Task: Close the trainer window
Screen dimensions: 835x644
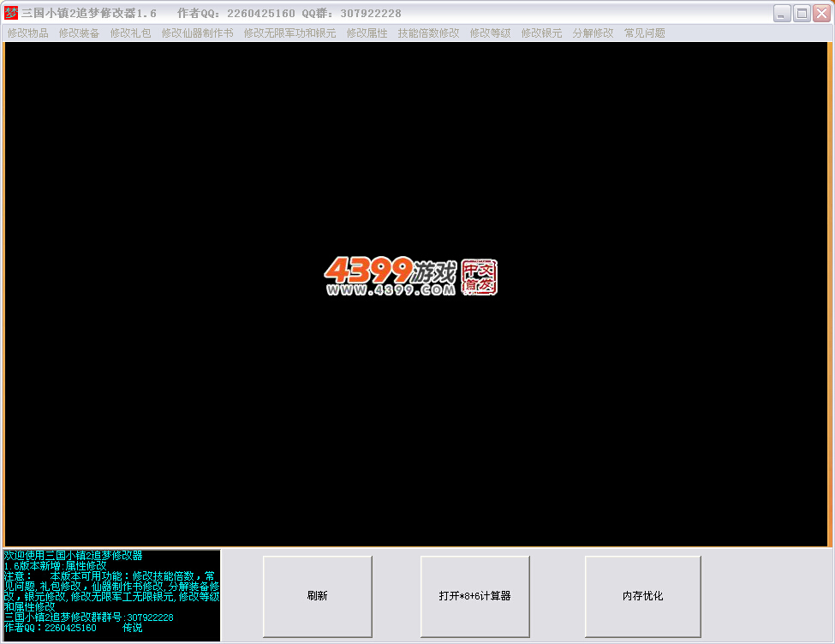Action: (821, 14)
